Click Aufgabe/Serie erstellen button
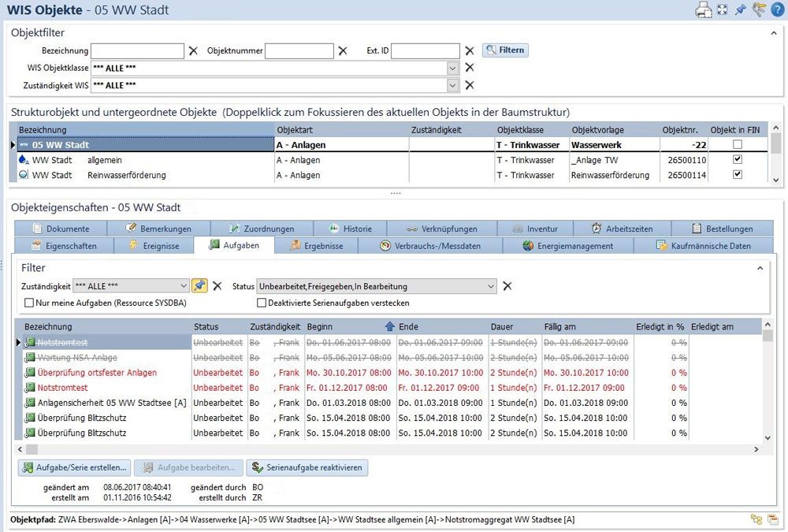Viewport: 788px width, 532px height. click(x=75, y=467)
